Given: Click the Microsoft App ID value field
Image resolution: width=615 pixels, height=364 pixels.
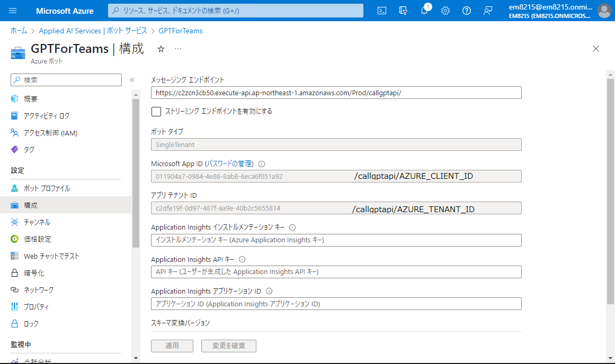Looking at the screenshot, I should point(336,176).
